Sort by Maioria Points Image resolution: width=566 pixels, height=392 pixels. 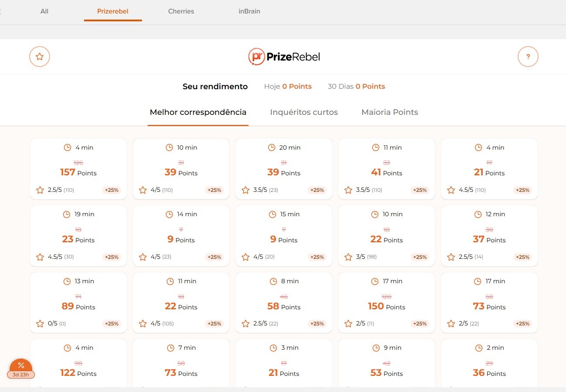[x=390, y=112]
